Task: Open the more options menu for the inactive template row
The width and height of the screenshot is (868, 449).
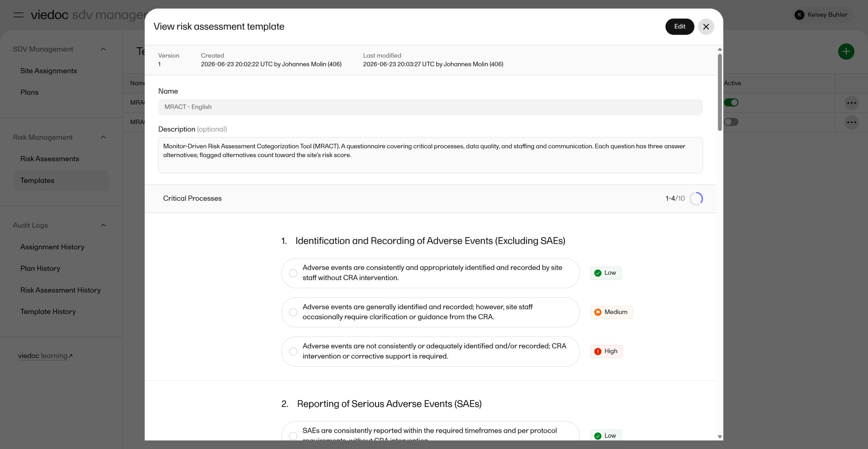Action: (x=851, y=122)
